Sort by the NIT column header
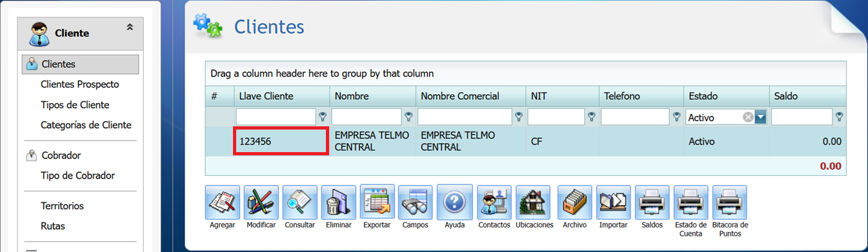This screenshot has width=868, height=252. (563, 96)
